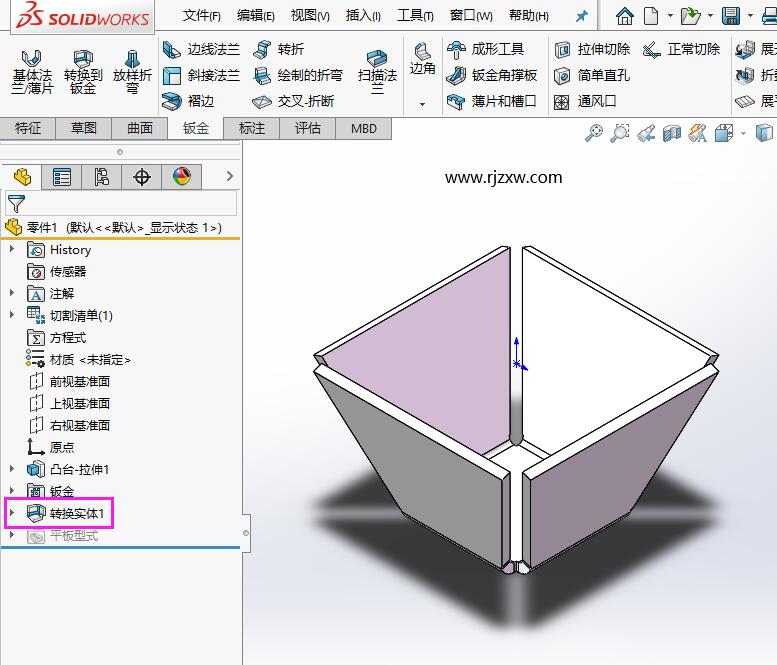Click the 褶边 hem tool
Image resolution: width=777 pixels, height=665 pixels.
tap(188, 101)
